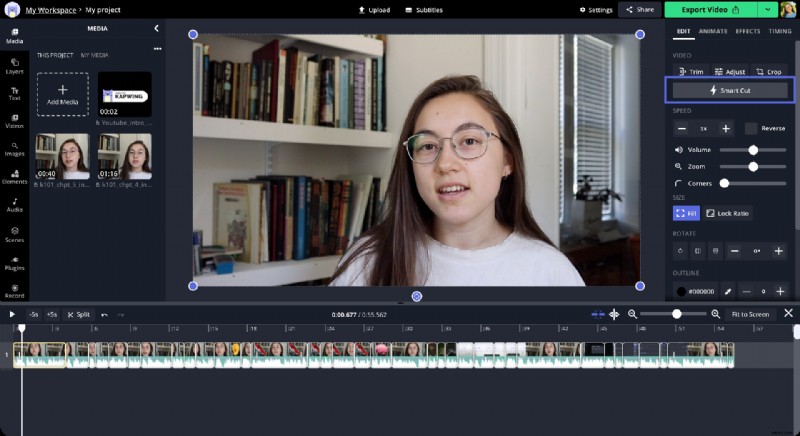Adjust the Corners slider

click(x=753, y=184)
